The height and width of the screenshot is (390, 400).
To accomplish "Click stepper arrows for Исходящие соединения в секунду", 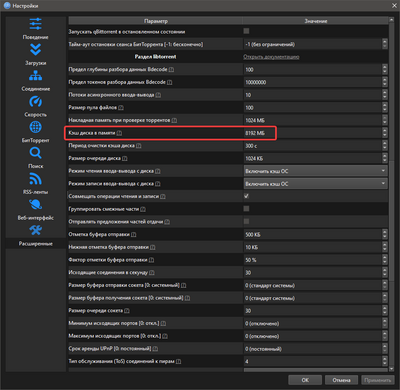I will pos(385,273).
